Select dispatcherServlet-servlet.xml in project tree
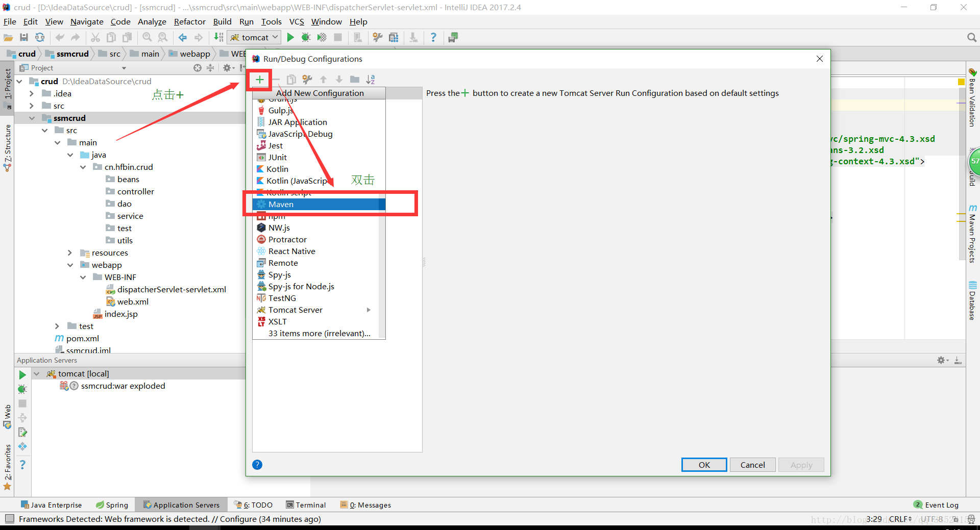The width and height of the screenshot is (980, 530). click(166, 289)
